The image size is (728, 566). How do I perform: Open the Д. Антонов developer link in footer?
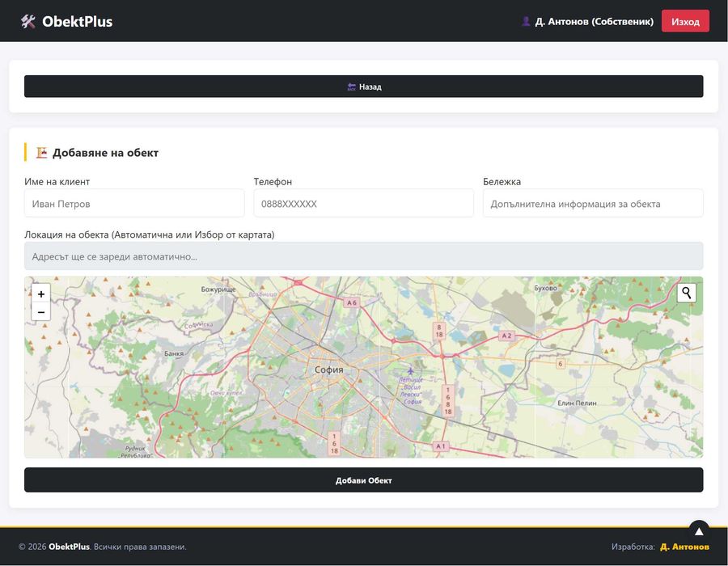(x=684, y=547)
